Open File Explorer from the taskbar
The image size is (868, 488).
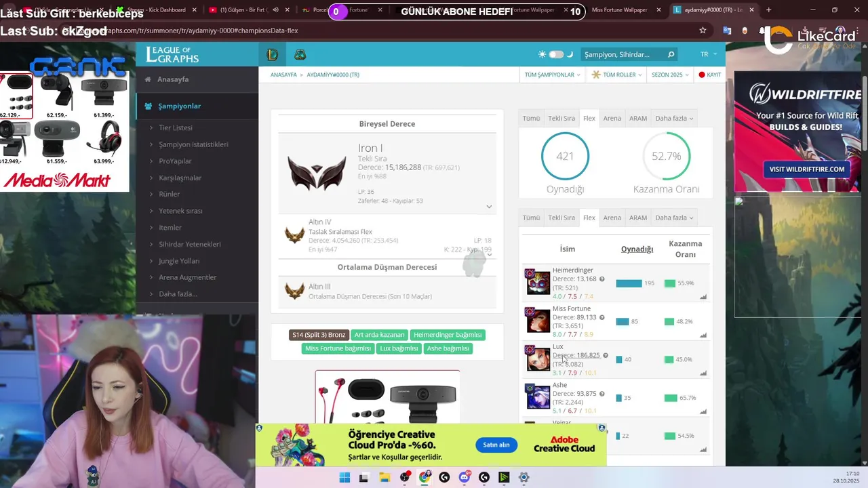pyautogui.click(x=384, y=477)
